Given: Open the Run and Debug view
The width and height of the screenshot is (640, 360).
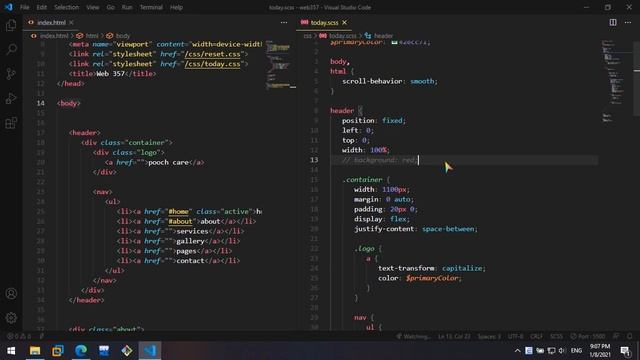Looking at the screenshot, I should coord(11,98).
